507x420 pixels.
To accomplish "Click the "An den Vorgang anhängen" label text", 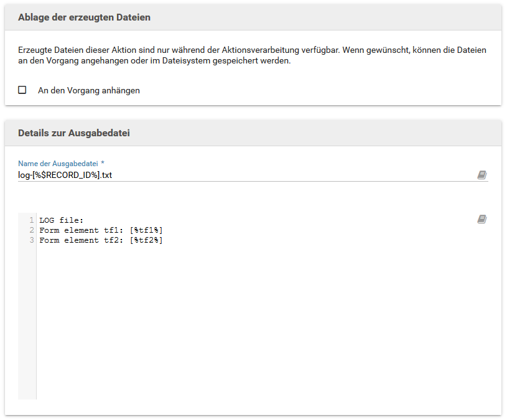I will [88, 90].
